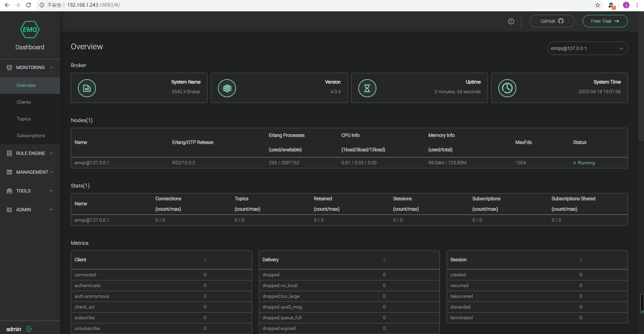The height and width of the screenshot is (334, 644).
Task: Open the help question mark icon
Action: click(x=511, y=21)
